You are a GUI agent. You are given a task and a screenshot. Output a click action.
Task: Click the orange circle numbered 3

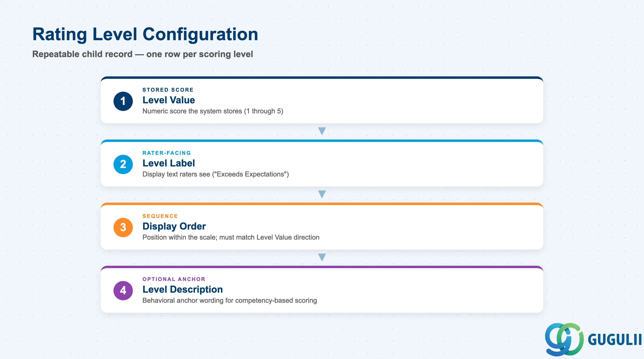pos(123,227)
